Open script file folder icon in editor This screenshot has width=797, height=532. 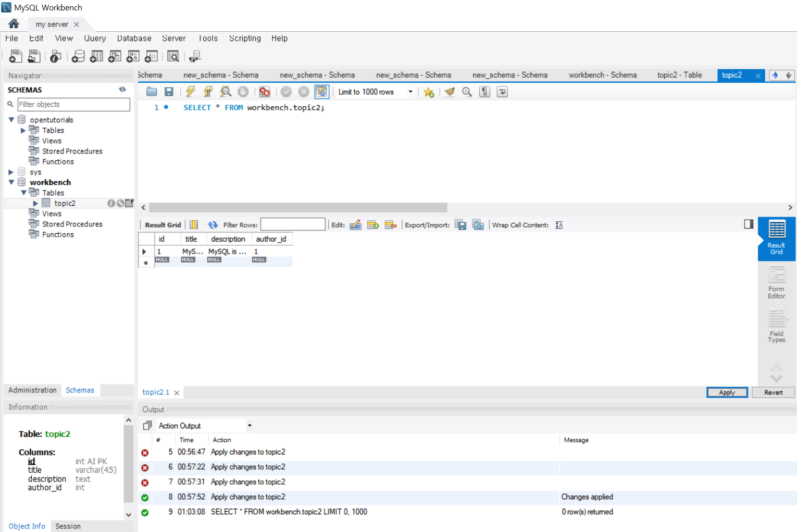(x=152, y=92)
